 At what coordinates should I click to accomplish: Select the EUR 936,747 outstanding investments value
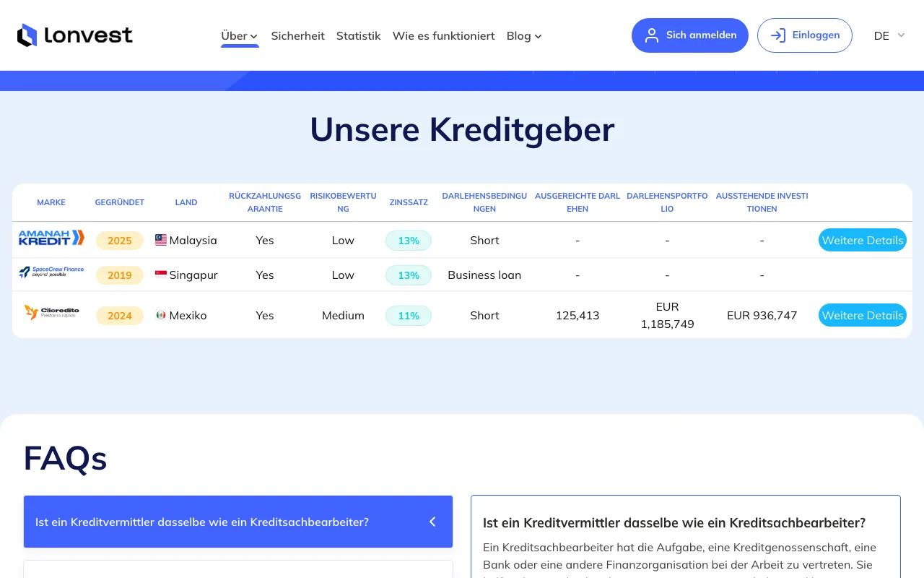762,315
